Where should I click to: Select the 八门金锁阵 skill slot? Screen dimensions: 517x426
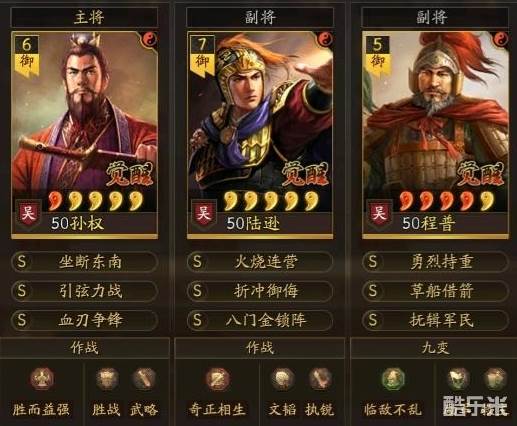pyautogui.click(x=260, y=320)
